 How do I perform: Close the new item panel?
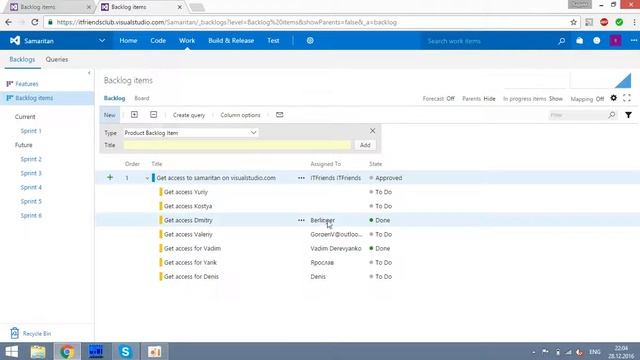(372, 131)
